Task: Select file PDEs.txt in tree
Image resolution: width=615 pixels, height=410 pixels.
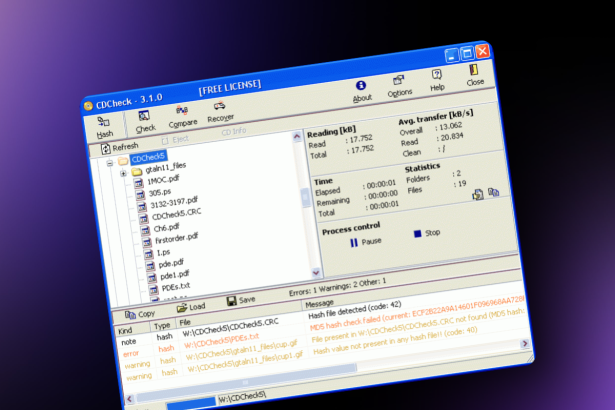Action: (176, 287)
